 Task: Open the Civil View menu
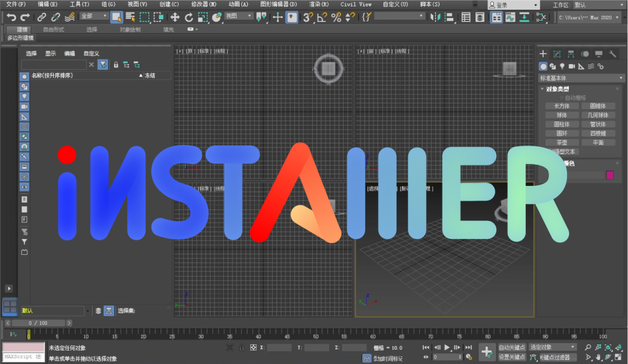356,5
